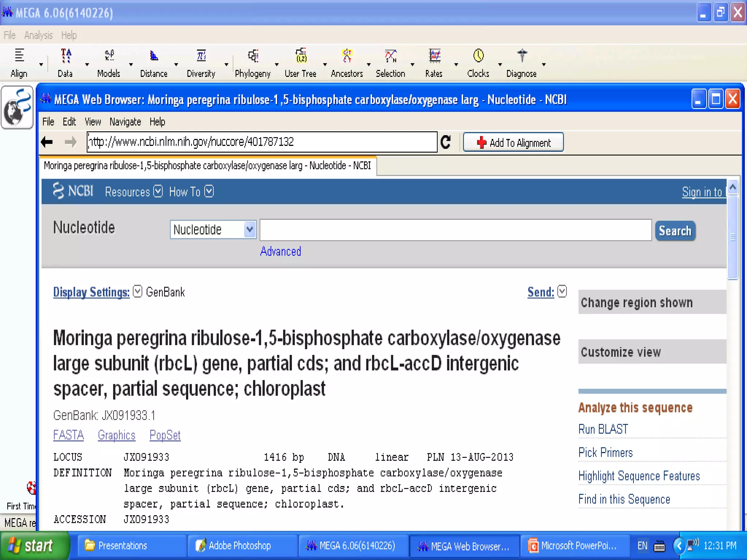
Task: Switch to Presentations taskbar item
Action: click(x=132, y=546)
